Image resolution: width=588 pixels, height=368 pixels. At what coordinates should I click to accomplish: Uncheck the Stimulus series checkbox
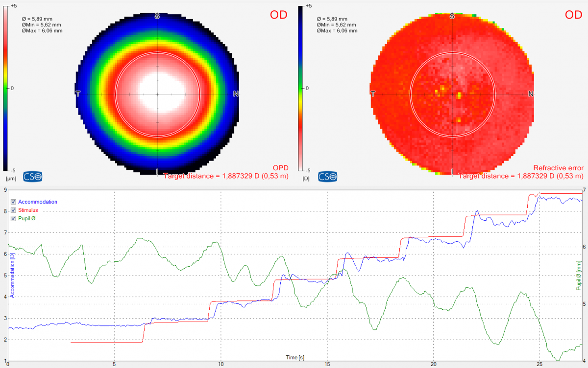coord(14,210)
